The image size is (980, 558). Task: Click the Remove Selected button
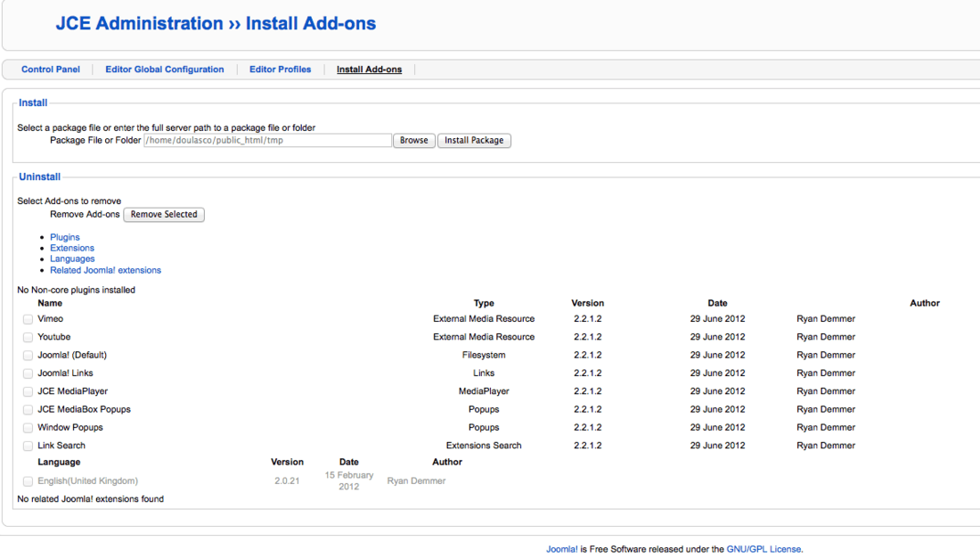[x=164, y=214]
